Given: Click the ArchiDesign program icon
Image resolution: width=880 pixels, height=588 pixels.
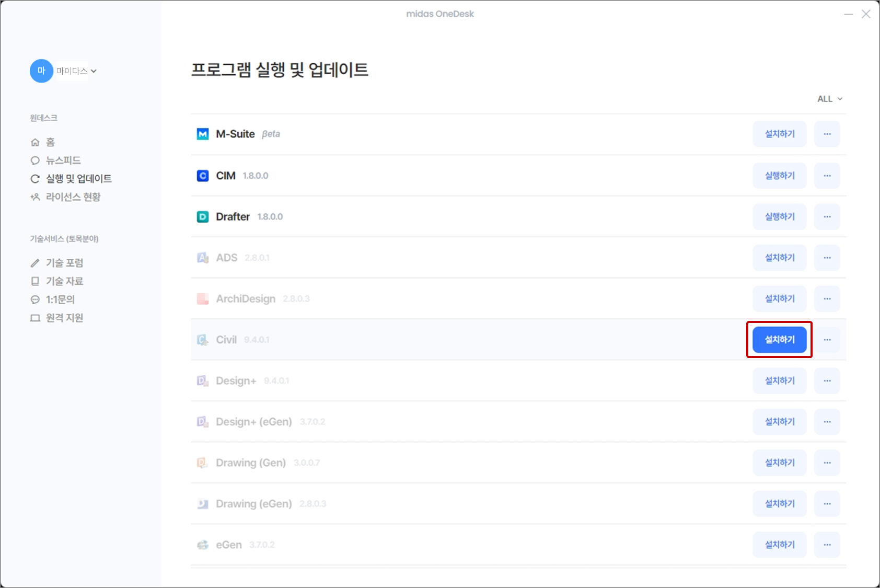Looking at the screenshot, I should 203,298.
